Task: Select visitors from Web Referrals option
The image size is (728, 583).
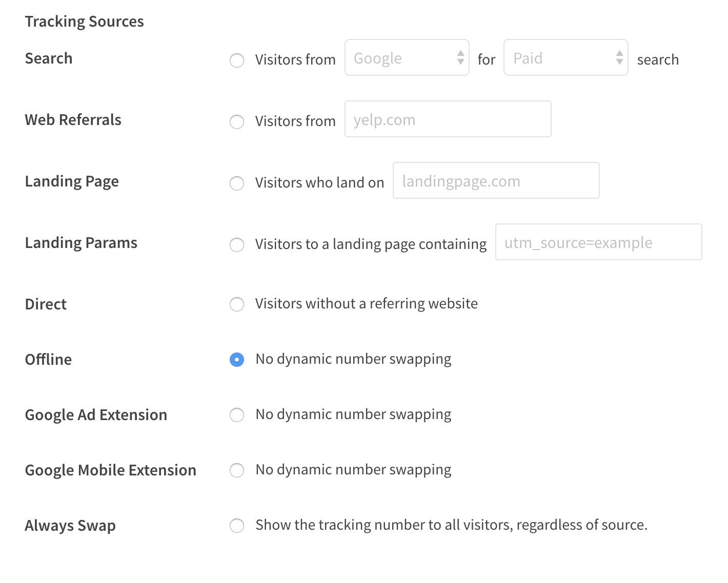Action: pyautogui.click(x=237, y=122)
